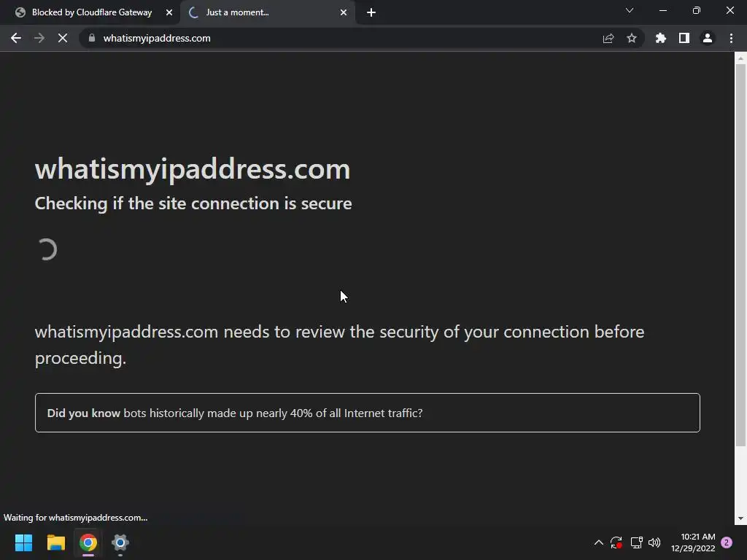Click the Chrome taskbar icon
The height and width of the screenshot is (560, 747).
88,542
